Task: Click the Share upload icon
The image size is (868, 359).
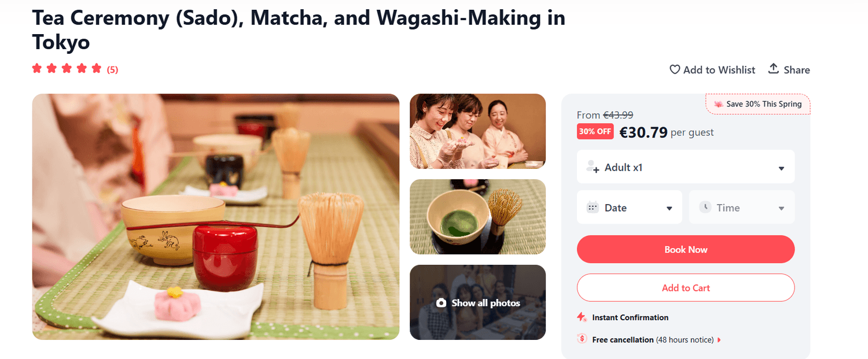Action: click(x=773, y=69)
